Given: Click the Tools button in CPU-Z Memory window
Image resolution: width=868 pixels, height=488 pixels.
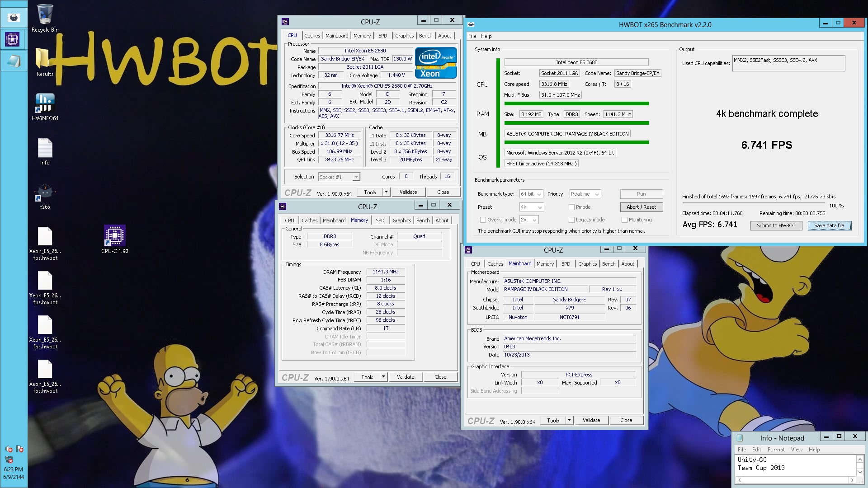Looking at the screenshot, I should pos(367,377).
